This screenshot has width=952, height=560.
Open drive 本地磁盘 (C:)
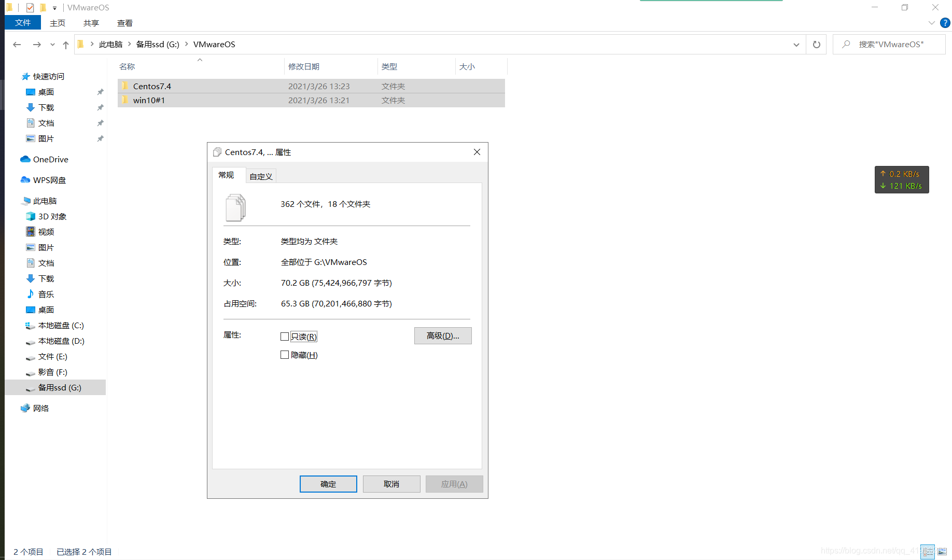(61, 325)
